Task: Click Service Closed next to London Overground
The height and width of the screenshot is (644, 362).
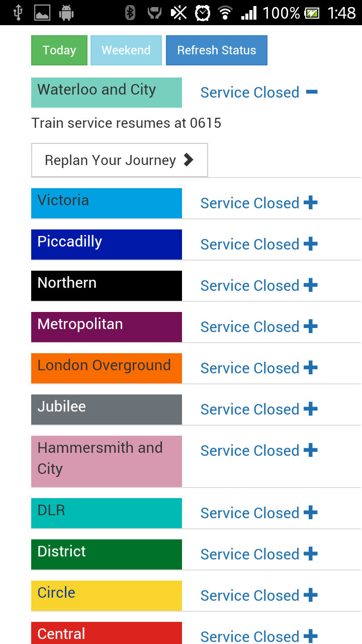Action: pos(250,368)
